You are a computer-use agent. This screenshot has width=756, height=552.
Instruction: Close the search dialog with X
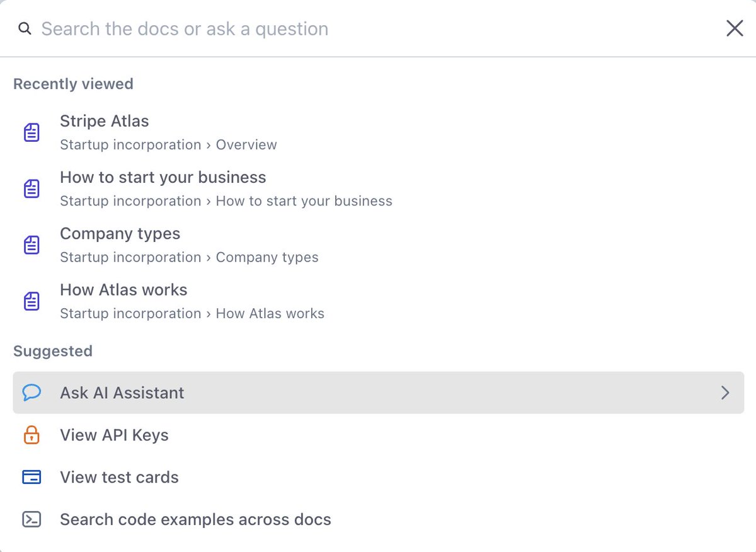[735, 28]
